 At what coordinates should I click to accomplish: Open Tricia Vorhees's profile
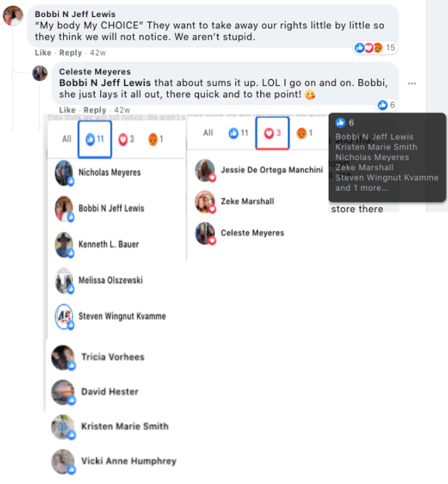click(113, 357)
